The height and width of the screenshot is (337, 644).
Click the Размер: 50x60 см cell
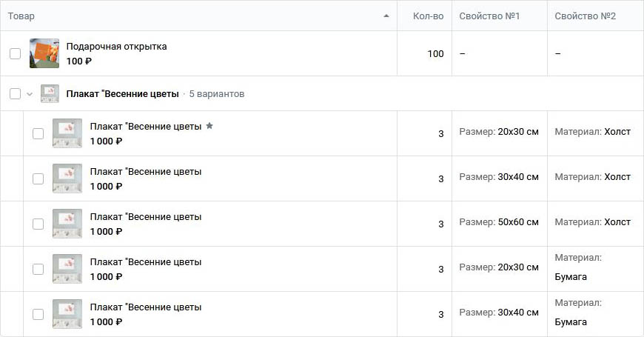(499, 222)
